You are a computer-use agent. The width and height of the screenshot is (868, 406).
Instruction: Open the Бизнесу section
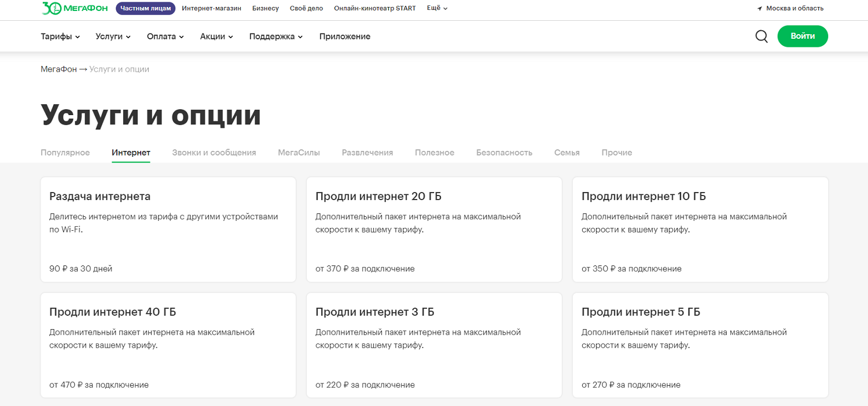(266, 8)
